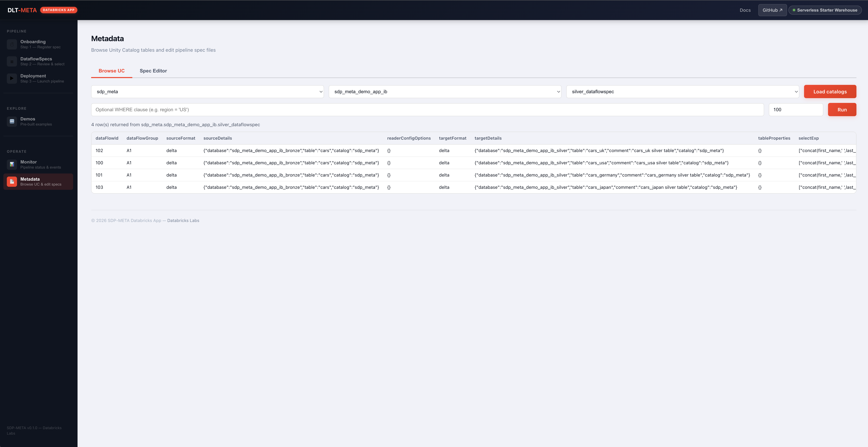Click the dataFlowId column header
Screen dimensions: 868x447
click(x=107, y=138)
